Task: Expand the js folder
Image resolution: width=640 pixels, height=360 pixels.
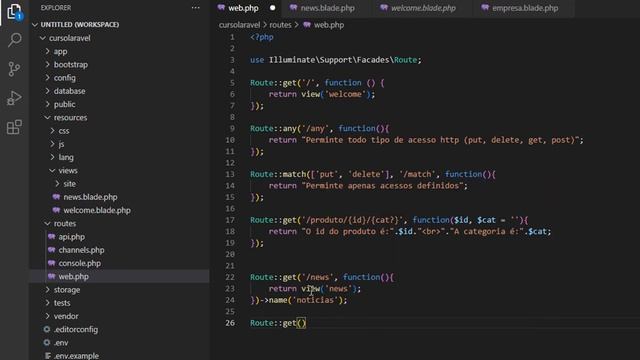Action: click(52, 144)
